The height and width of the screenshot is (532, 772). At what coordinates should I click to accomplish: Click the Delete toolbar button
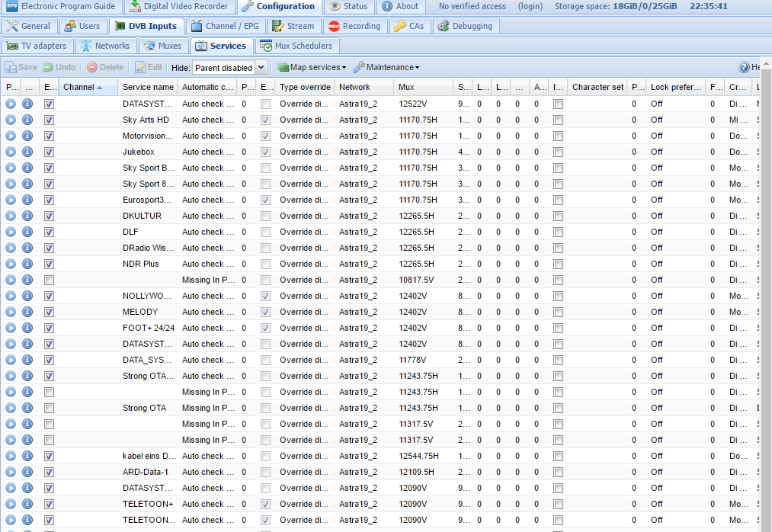coord(105,67)
